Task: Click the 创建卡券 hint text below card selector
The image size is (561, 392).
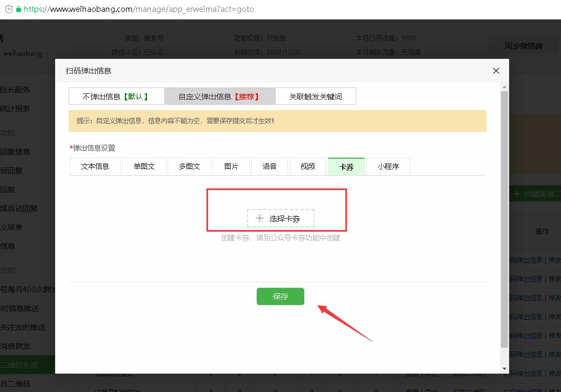Action: point(280,238)
